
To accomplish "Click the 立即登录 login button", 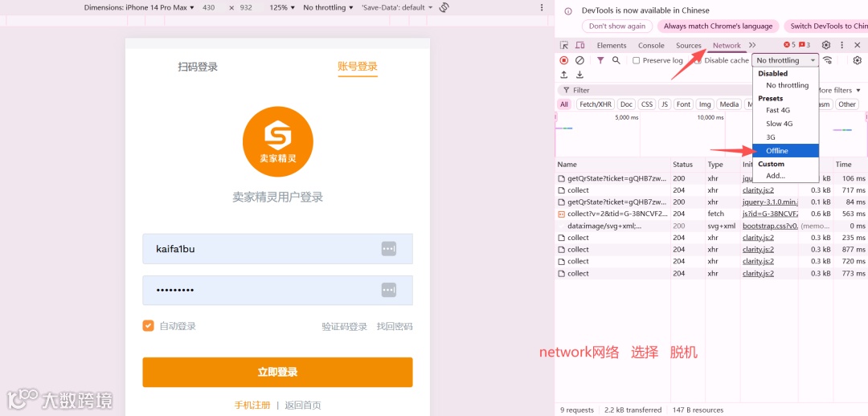I will [277, 373].
